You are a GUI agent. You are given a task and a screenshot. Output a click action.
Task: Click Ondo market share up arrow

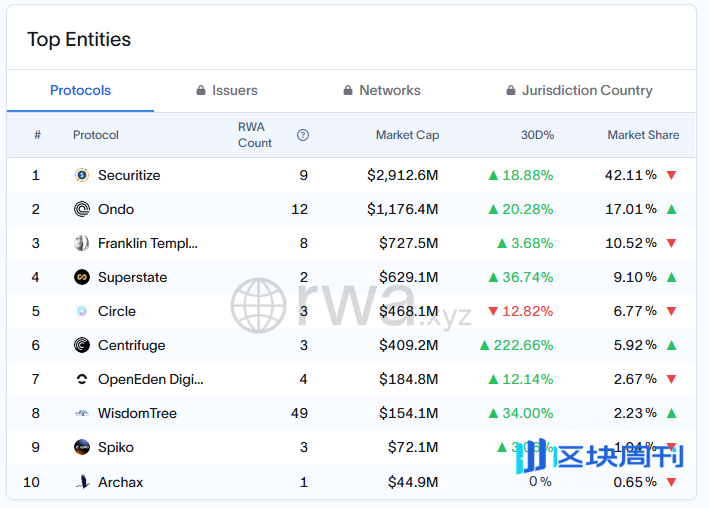671,209
